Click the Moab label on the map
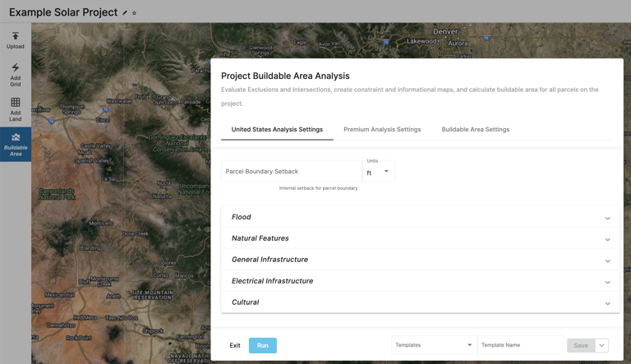 pos(85,153)
